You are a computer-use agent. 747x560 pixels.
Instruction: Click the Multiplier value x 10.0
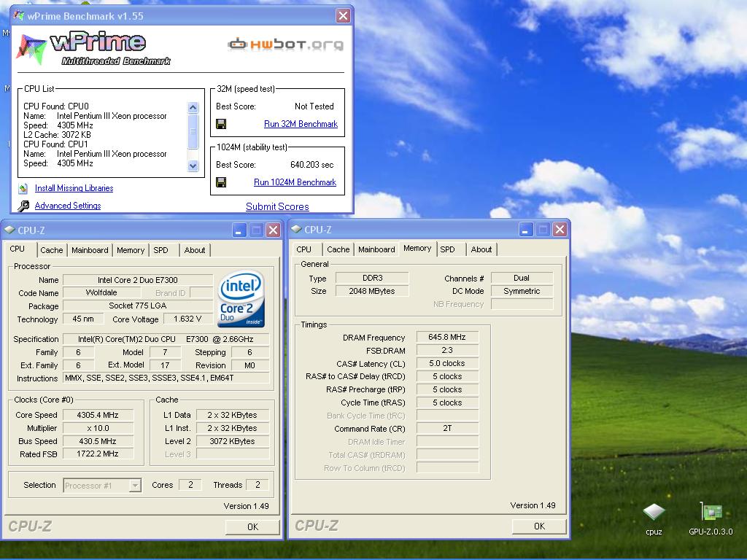[x=98, y=429]
